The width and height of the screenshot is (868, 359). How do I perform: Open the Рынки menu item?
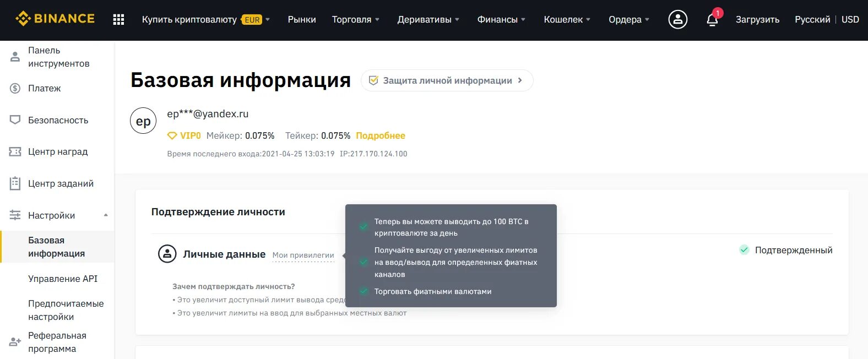click(302, 19)
